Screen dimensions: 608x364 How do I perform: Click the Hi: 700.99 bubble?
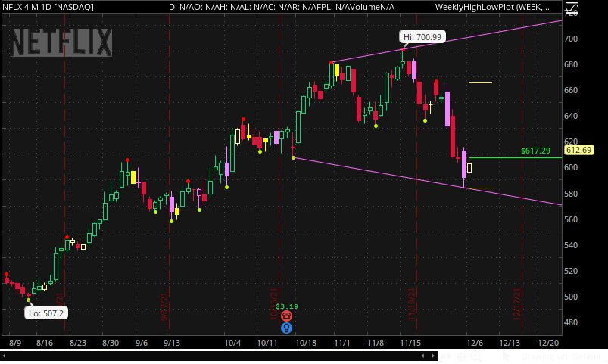click(x=422, y=37)
